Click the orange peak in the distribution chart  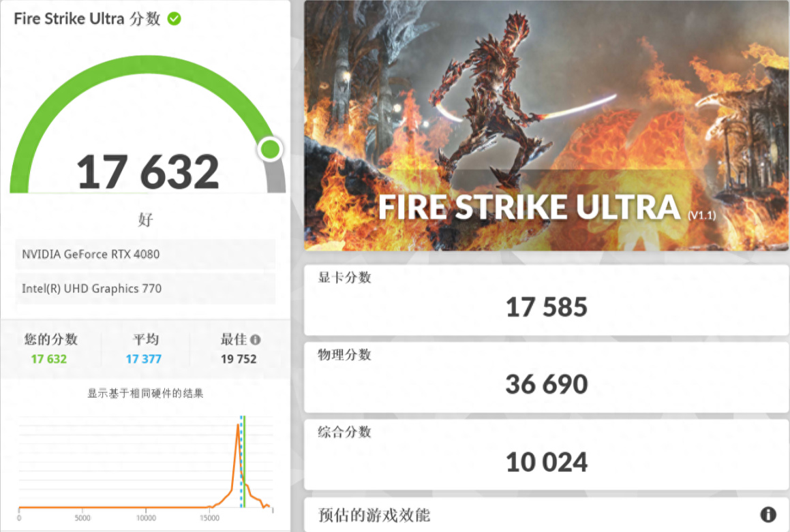pos(238,426)
